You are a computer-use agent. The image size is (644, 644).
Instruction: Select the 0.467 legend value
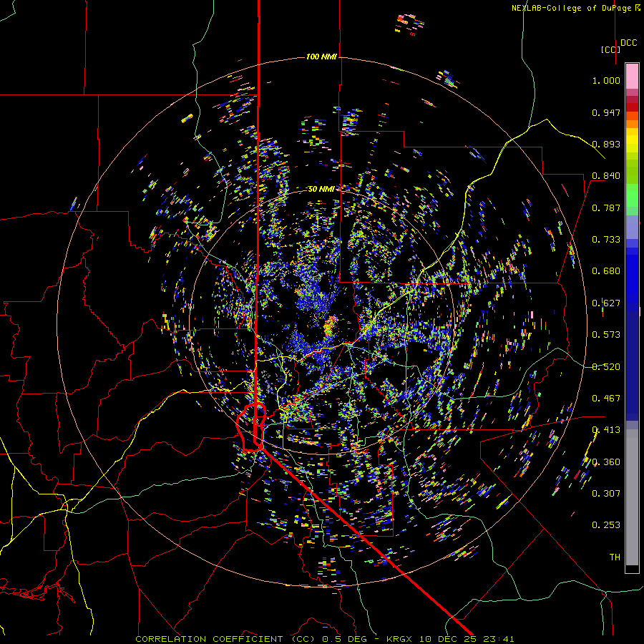tap(606, 399)
